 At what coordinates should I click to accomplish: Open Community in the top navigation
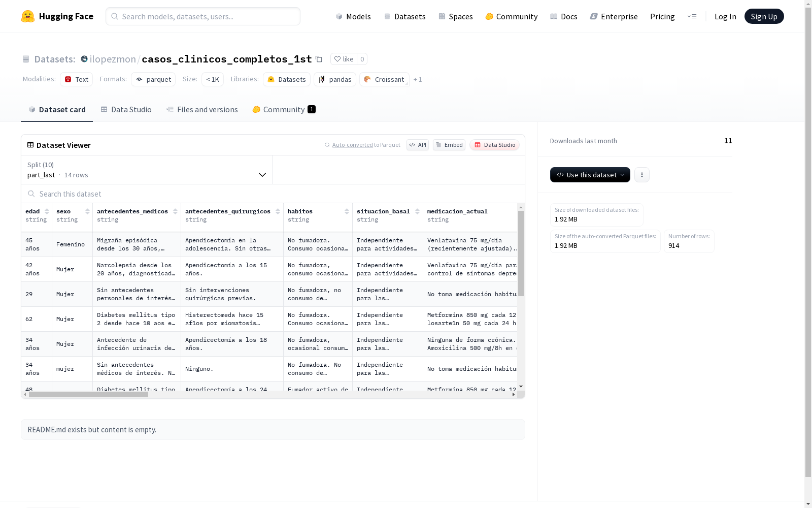512,16
